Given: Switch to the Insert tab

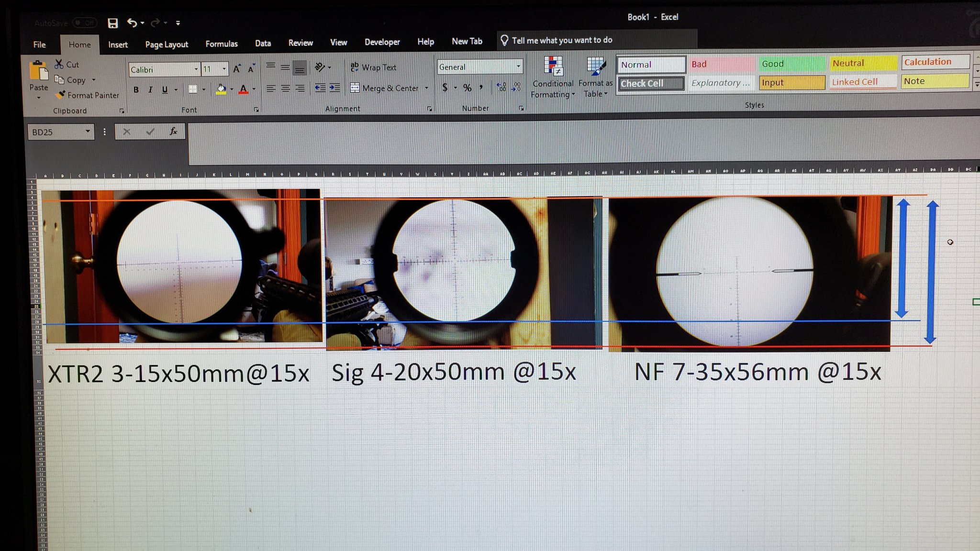Looking at the screenshot, I should [x=118, y=44].
